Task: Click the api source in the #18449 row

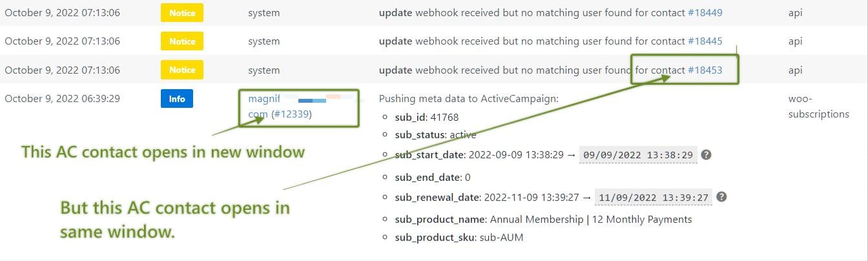Action: pyautogui.click(x=795, y=12)
